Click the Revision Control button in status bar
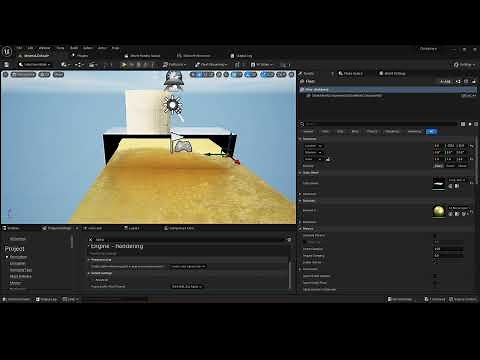480x360 pixels. tap(464, 299)
